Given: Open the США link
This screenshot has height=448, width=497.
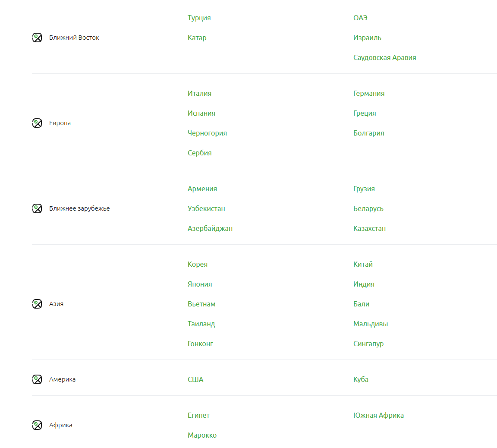Looking at the screenshot, I should 195,379.
